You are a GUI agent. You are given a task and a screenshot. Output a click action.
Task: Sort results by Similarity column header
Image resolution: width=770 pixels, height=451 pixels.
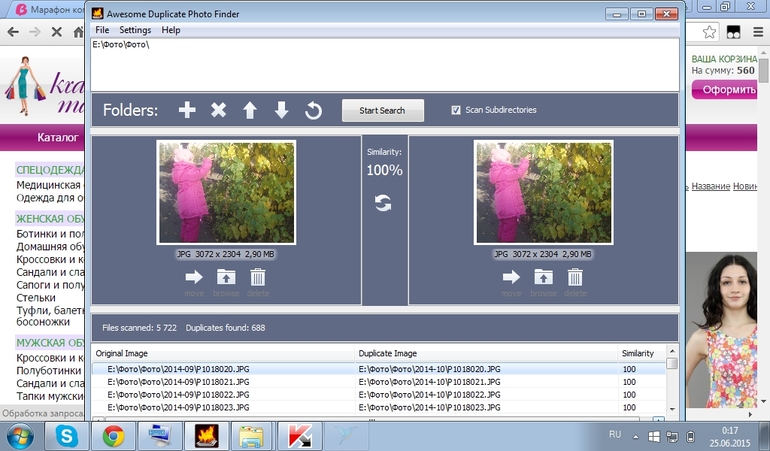coord(637,353)
